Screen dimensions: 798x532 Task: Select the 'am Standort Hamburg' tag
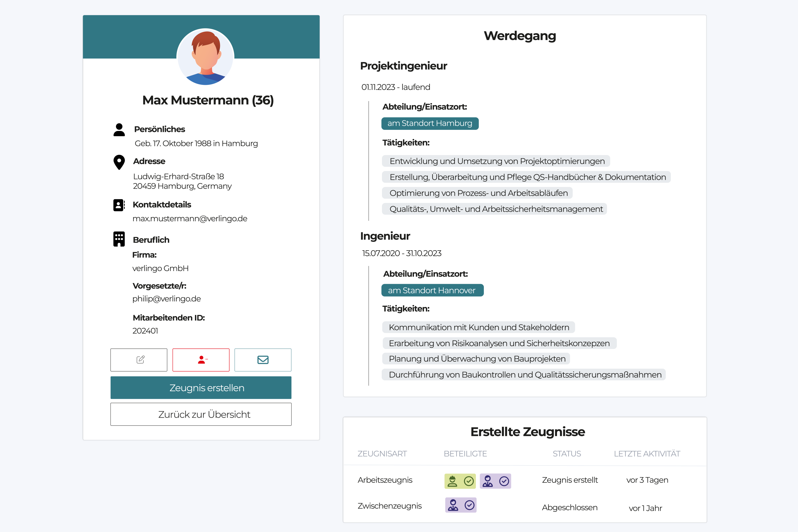430,123
